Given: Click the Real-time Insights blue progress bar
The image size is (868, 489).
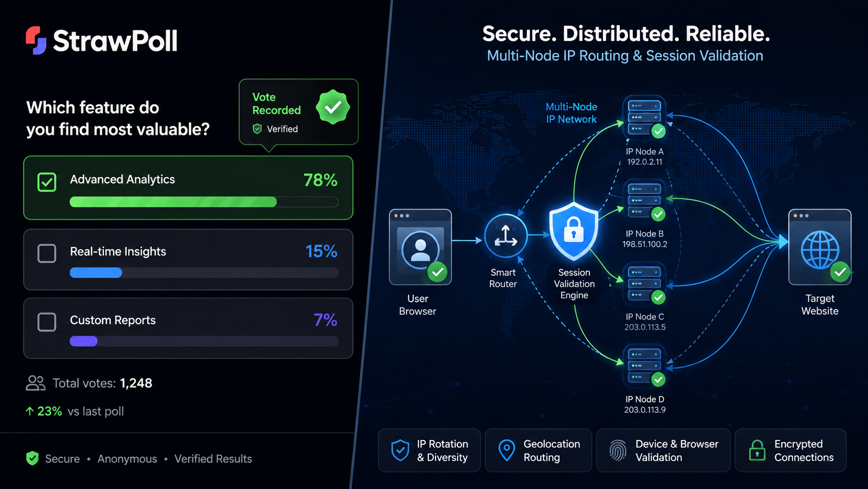Looking at the screenshot, I should (96, 272).
